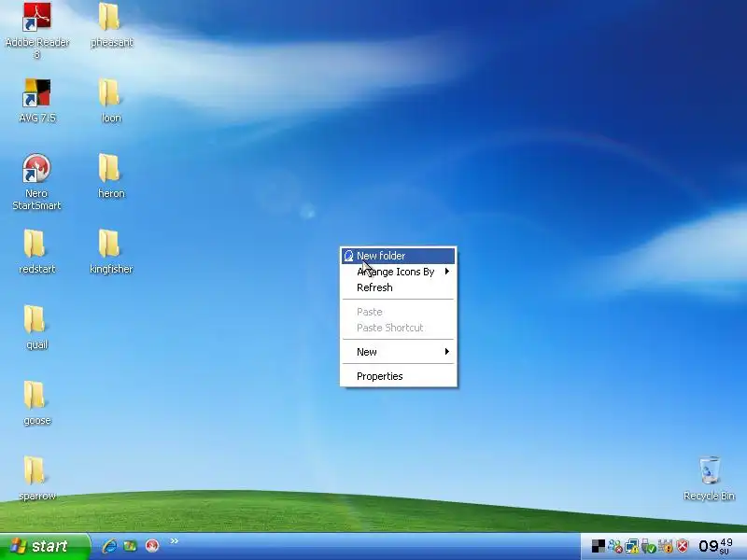Select the Nero StartSmart desktop shortcut
747x560 pixels.
(x=36, y=181)
